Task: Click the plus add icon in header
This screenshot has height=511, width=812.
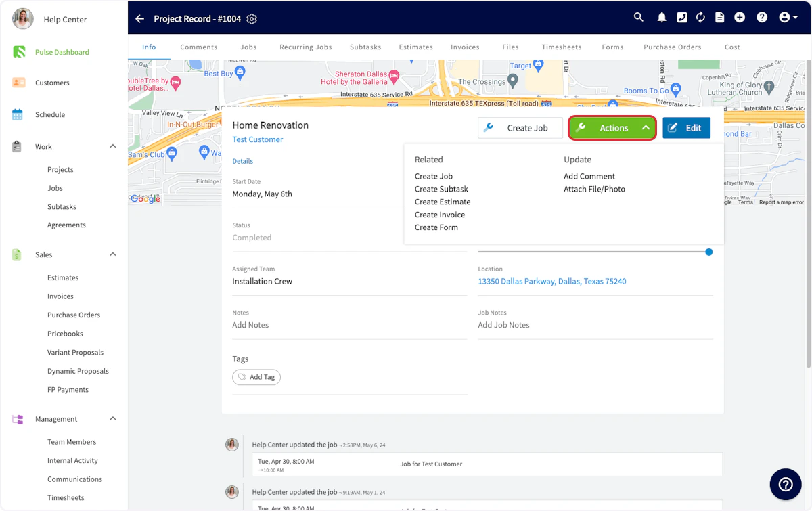Action: pos(740,18)
